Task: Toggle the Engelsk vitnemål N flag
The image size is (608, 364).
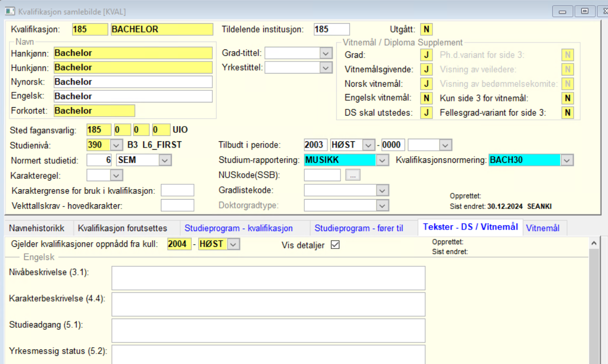Action: point(426,98)
